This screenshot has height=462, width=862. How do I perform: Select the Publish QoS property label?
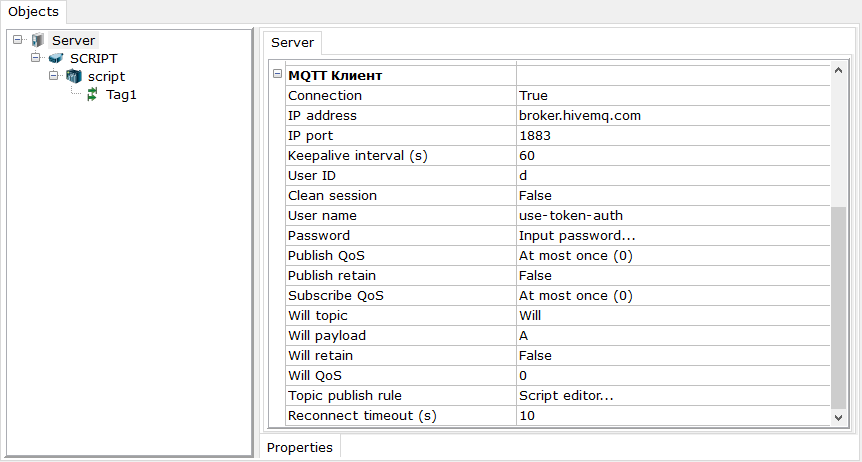pos(327,256)
